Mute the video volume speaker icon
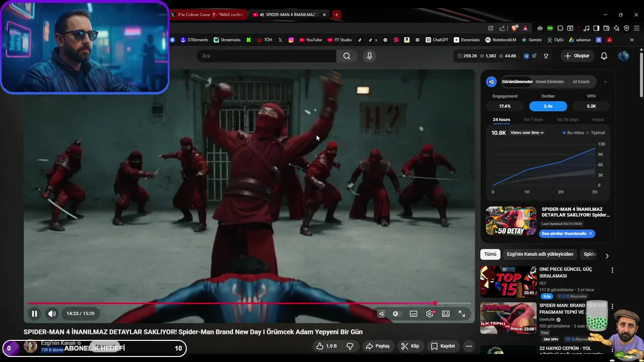The width and height of the screenshot is (644, 362). (52, 314)
